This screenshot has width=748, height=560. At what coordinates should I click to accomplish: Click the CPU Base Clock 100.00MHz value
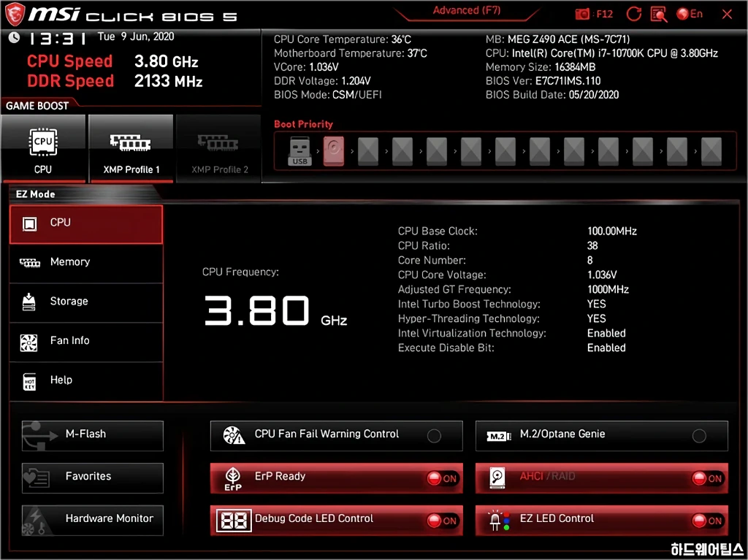(612, 231)
